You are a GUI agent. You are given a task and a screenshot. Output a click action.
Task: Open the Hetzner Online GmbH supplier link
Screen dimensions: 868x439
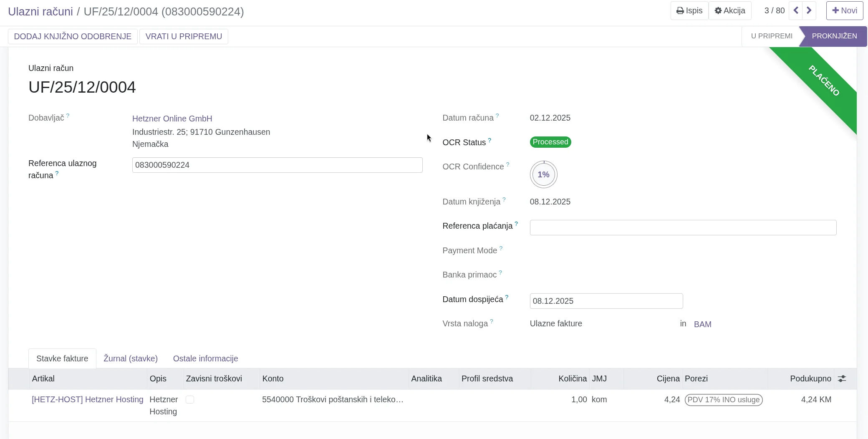(x=172, y=119)
